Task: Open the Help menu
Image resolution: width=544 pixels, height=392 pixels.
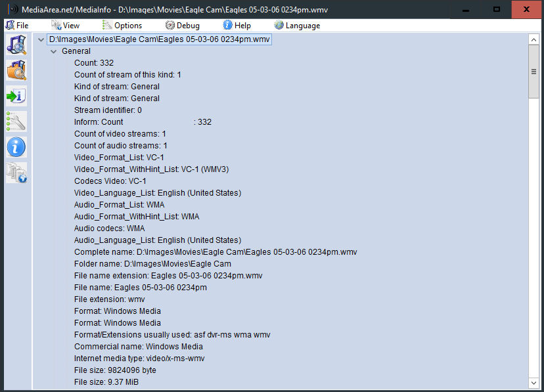Action: pyautogui.click(x=237, y=26)
